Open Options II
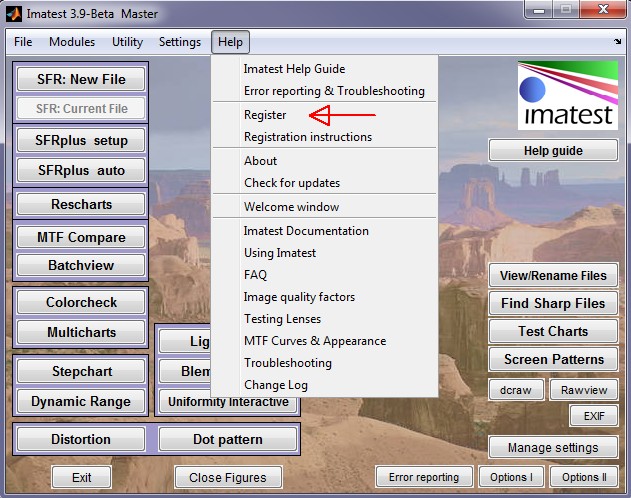Viewport: 631px width, 498px height. click(584, 477)
